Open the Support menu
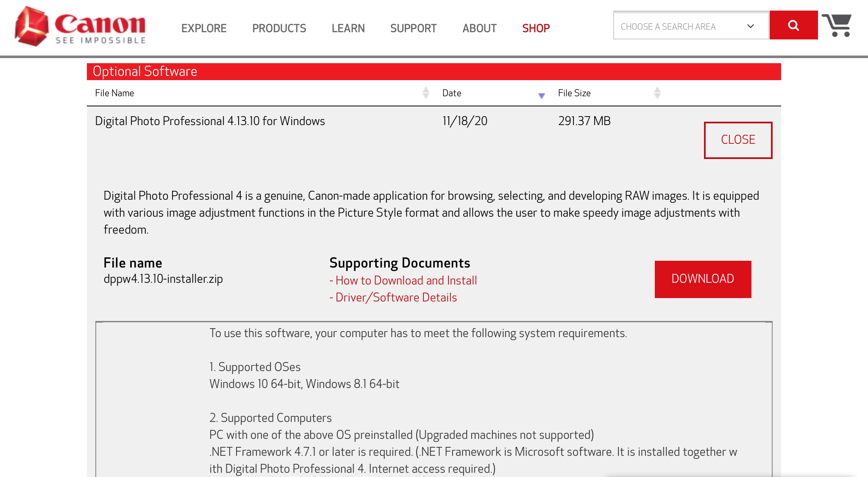Image resolution: width=868 pixels, height=477 pixels. pos(413,28)
